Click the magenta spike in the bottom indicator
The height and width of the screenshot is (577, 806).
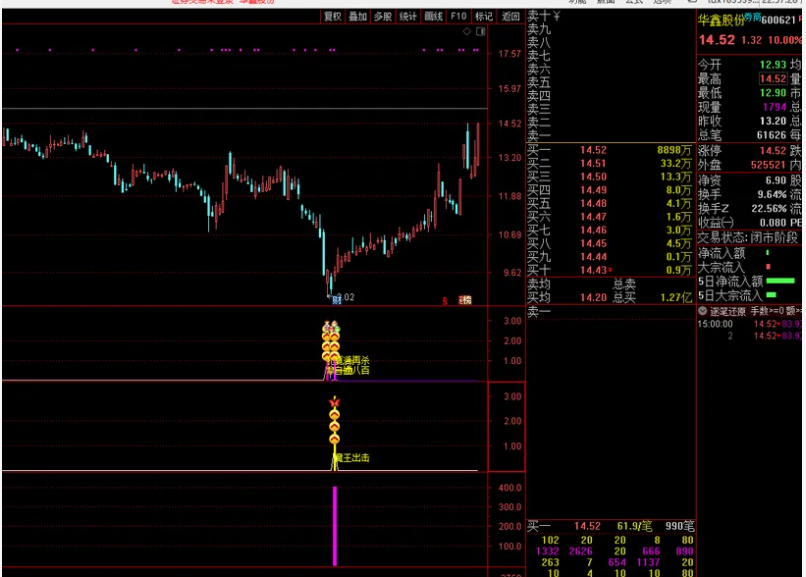point(335,526)
